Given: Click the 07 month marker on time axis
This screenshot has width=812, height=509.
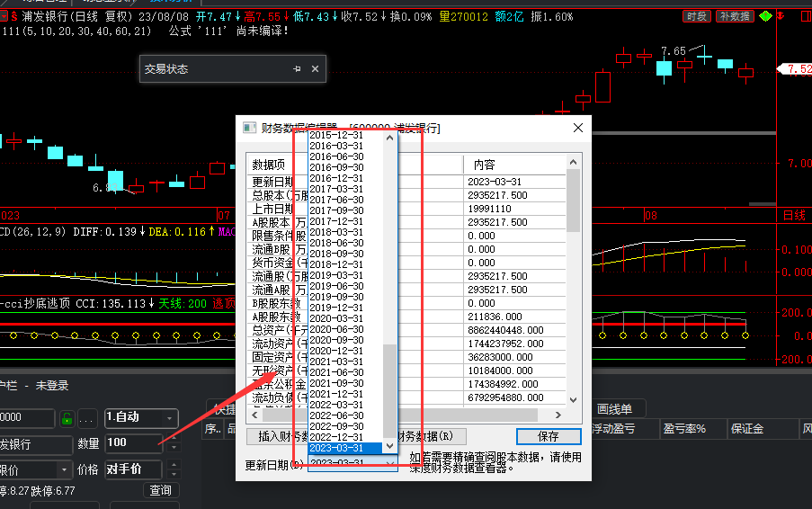Looking at the screenshot, I should (x=224, y=216).
